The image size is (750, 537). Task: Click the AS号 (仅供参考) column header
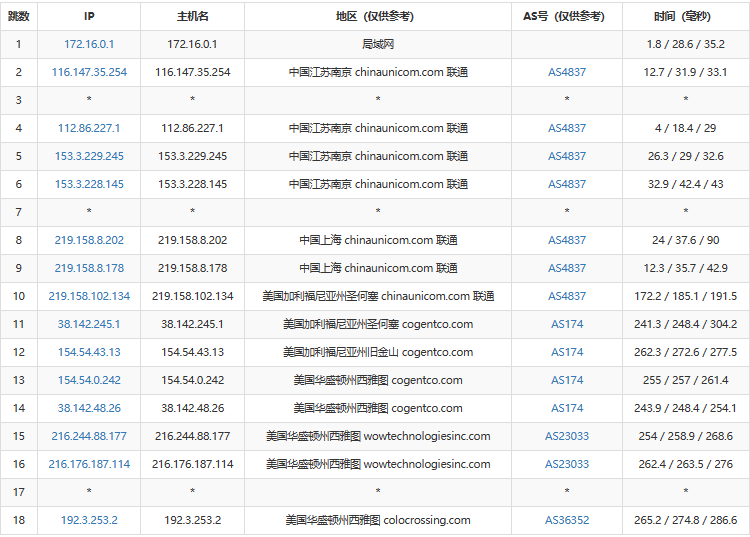pyautogui.click(x=566, y=16)
